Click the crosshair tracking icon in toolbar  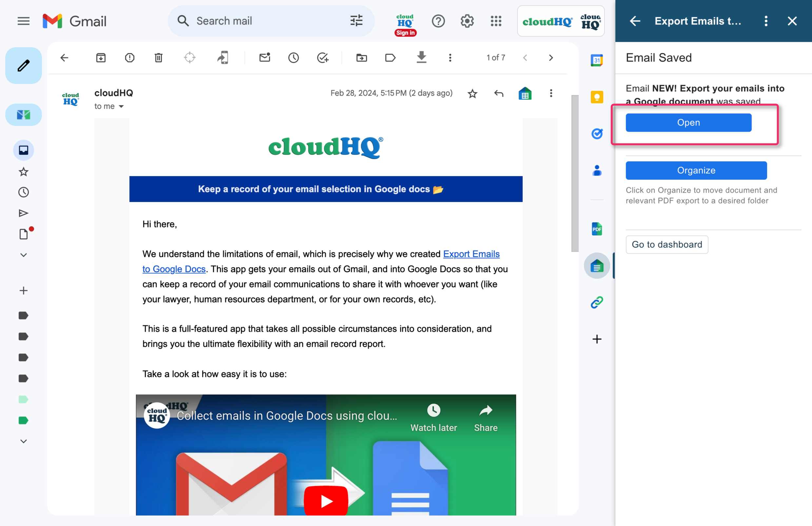coord(189,57)
